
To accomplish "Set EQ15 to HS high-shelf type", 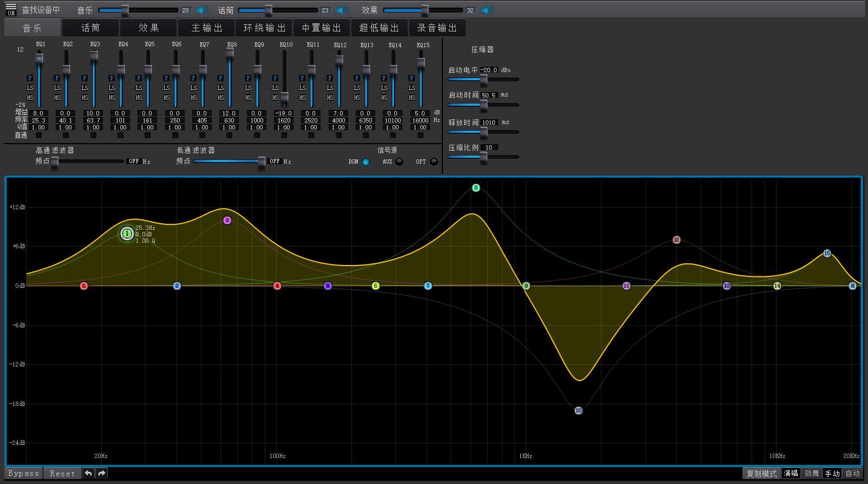I will (x=412, y=98).
